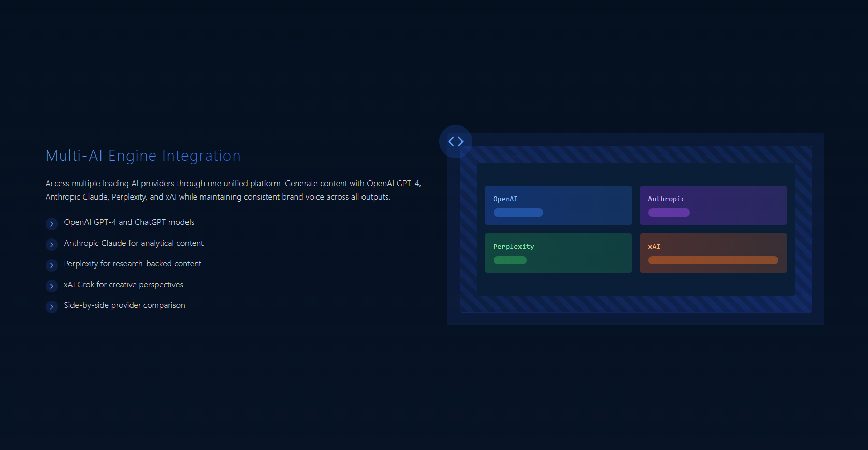Click text 'Perplexity for research-backed content'
The height and width of the screenshot is (450, 868).
(x=133, y=264)
